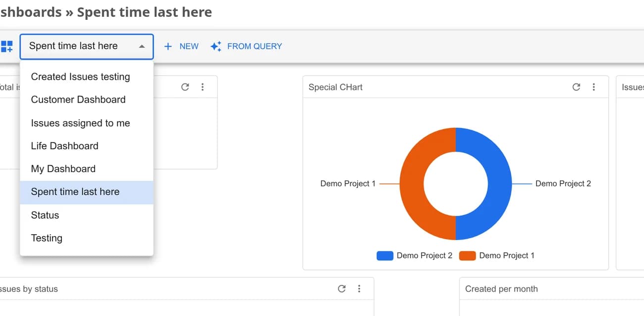Click the Demo Project 2 chart label on the right
This screenshot has height=316, width=644.
point(563,184)
